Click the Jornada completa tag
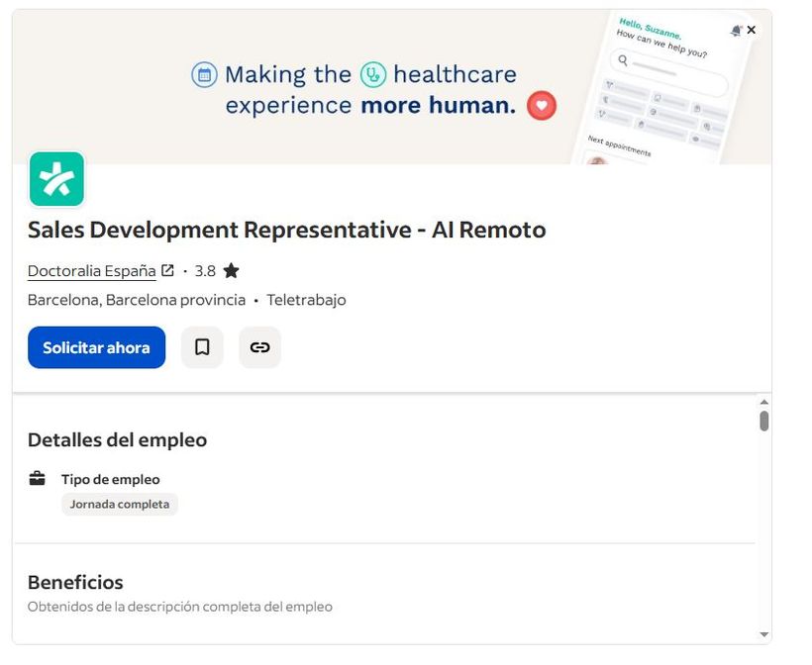 [120, 504]
